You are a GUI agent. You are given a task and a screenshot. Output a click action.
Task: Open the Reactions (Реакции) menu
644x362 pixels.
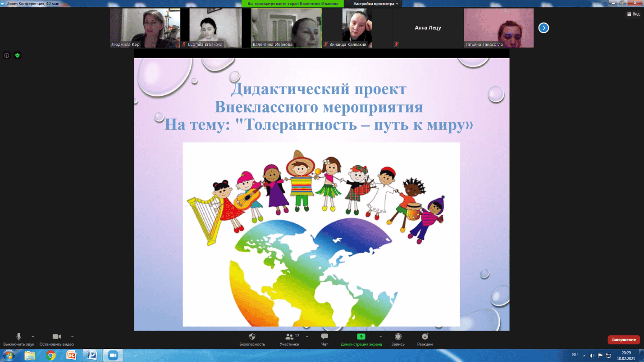click(425, 337)
